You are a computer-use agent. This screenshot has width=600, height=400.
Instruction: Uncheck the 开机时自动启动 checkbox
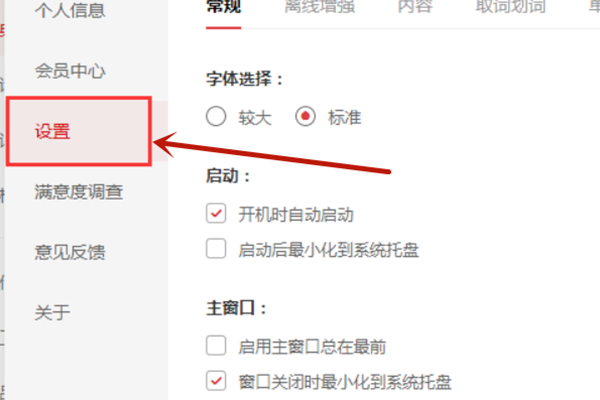pos(216,214)
